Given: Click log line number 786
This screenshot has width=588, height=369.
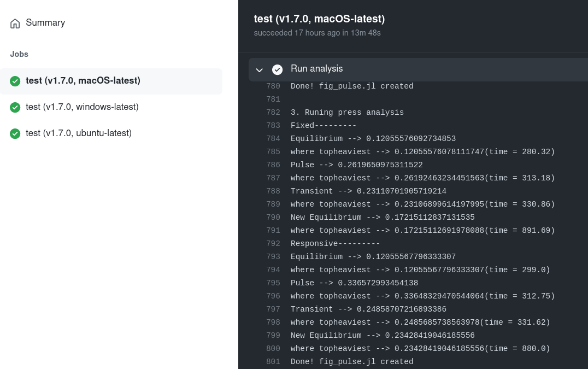Looking at the screenshot, I should [x=273, y=165].
